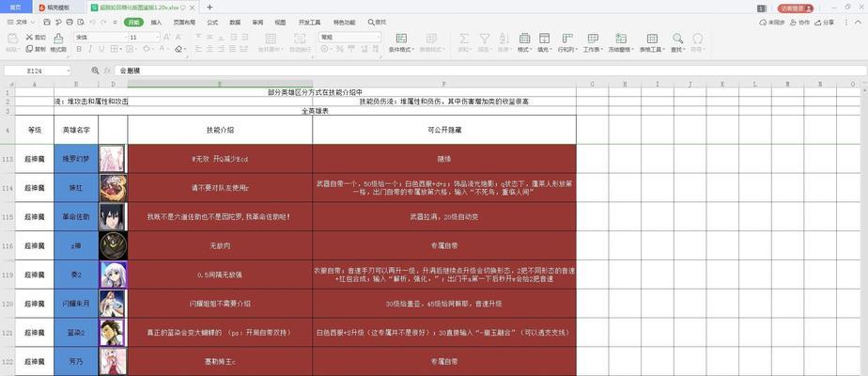Click the Sort (排序) icon
868x376 pixels.
tap(504, 39)
